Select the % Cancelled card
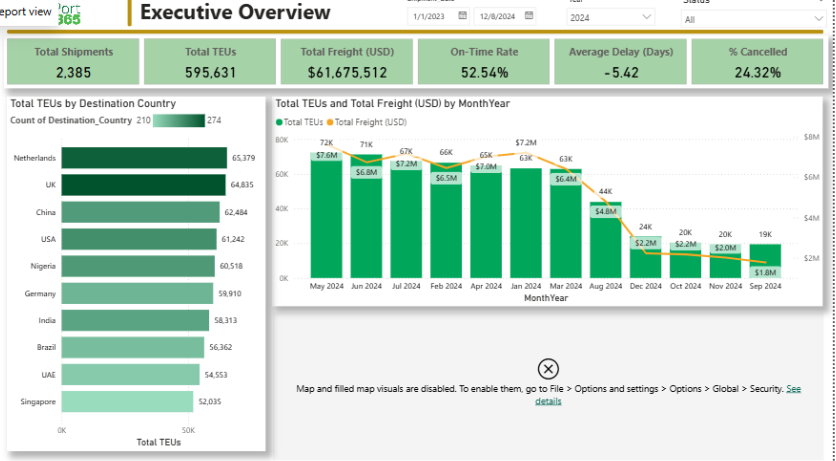This screenshot has width=836, height=461. click(758, 61)
